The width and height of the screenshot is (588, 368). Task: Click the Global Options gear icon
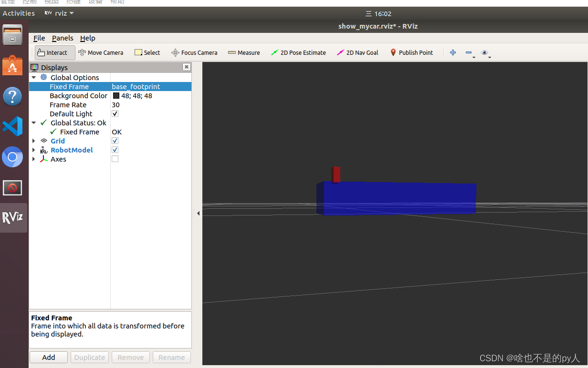click(44, 77)
